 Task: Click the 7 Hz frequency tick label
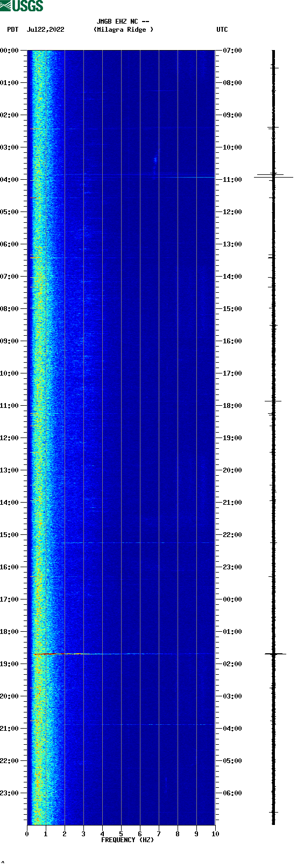(159, 834)
